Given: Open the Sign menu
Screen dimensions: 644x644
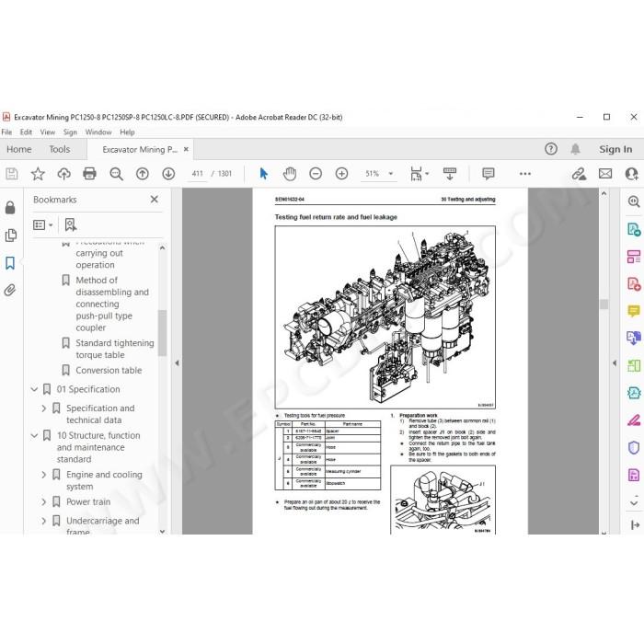Looking at the screenshot, I should (x=70, y=132).
